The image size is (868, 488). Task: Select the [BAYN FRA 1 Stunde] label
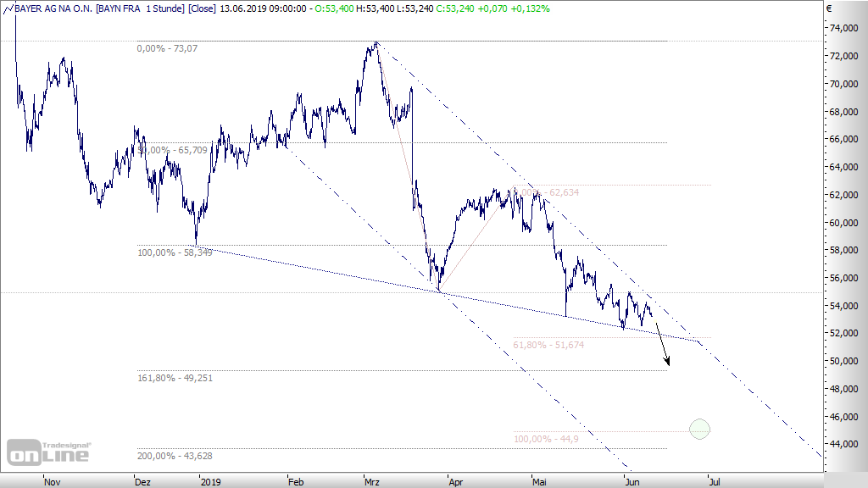coord(140,8)
